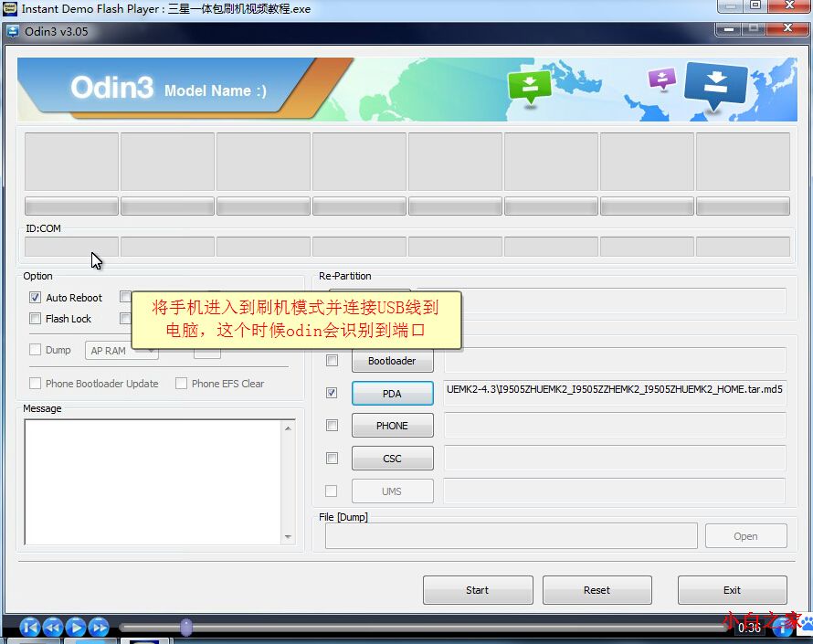Click the Odin3 window title bar icon

click(x=13, y=32)
